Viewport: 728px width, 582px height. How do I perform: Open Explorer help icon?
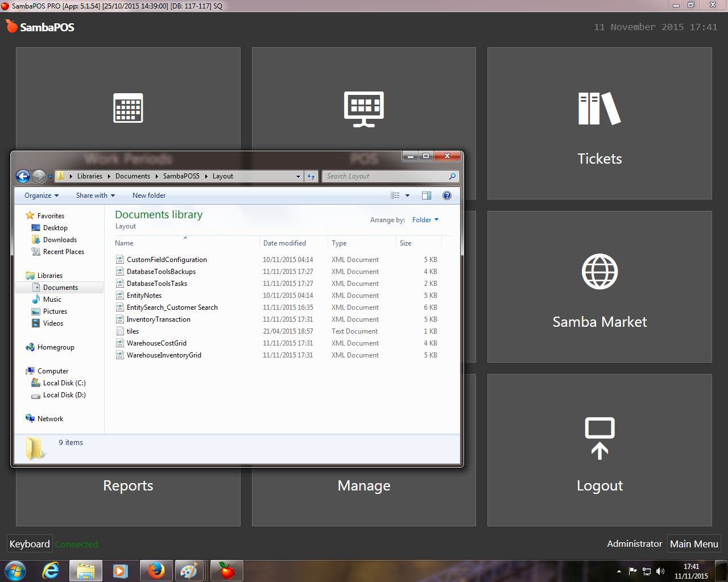coord(447,196)
